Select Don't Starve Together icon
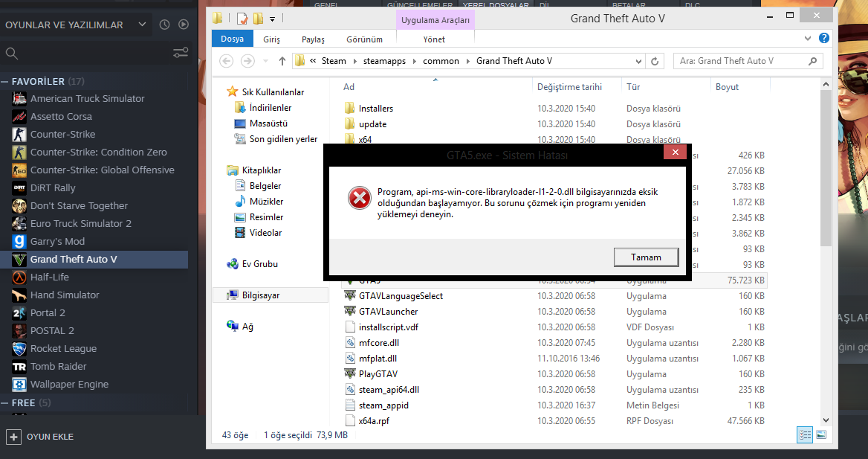Viewport: 868px width, 459px height. 19,205
